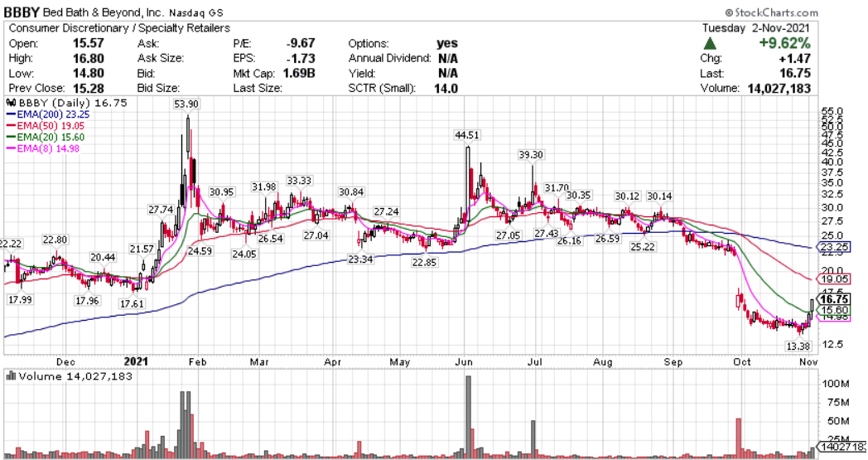
Task: Click the candlestick icon beside BBBY (Daily)
Action: [11, 103]
